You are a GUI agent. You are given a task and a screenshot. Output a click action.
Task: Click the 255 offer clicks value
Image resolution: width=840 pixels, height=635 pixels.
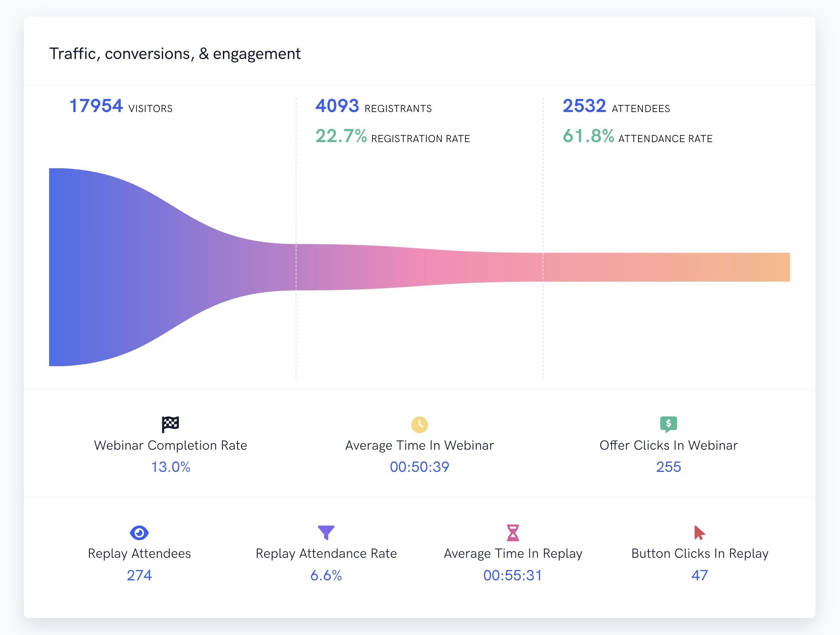pyautogui.click(x=668, y=467)
